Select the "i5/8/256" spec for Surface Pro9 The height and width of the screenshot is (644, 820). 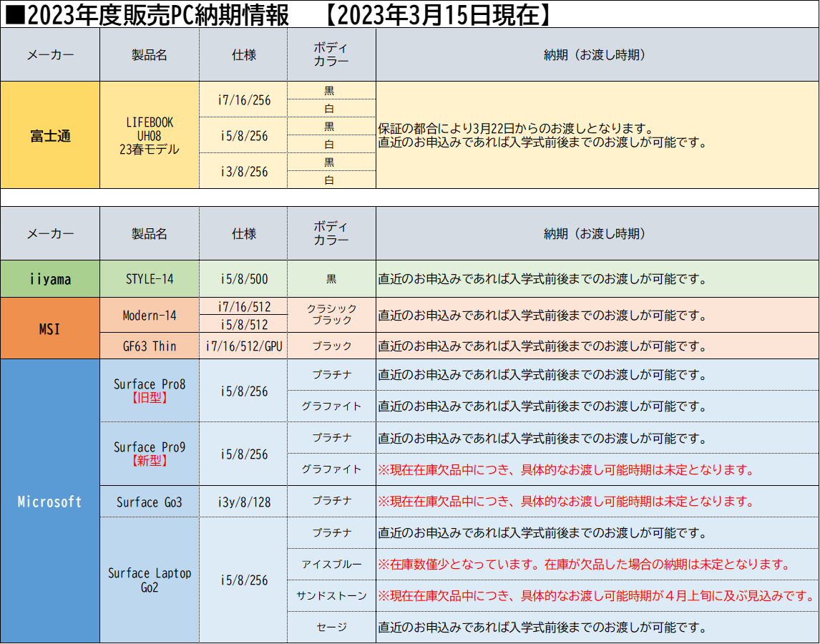244,454
